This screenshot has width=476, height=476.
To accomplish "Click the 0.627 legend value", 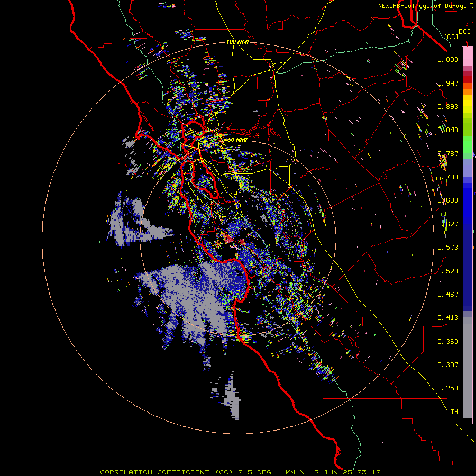I will [x=448, y=224].
